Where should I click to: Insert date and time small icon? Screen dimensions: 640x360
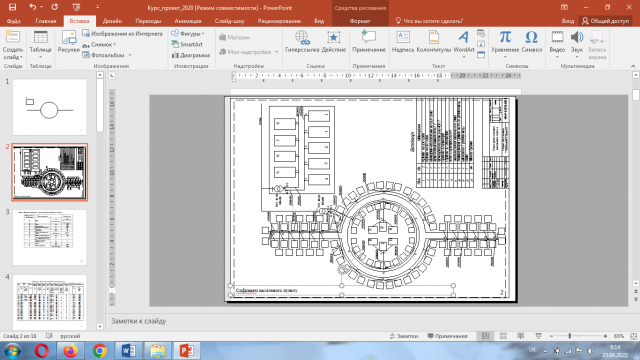[x=481, y=33]
